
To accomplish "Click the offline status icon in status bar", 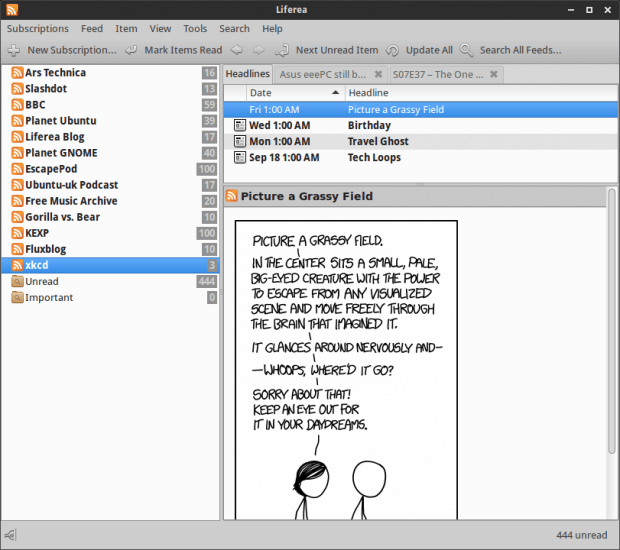I will click(x=10, y=535).
